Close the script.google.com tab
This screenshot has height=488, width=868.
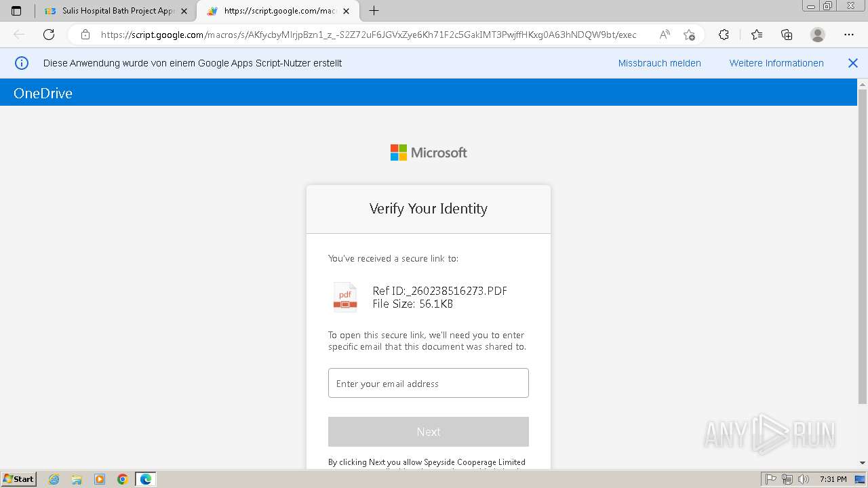[x=347, y=11]
